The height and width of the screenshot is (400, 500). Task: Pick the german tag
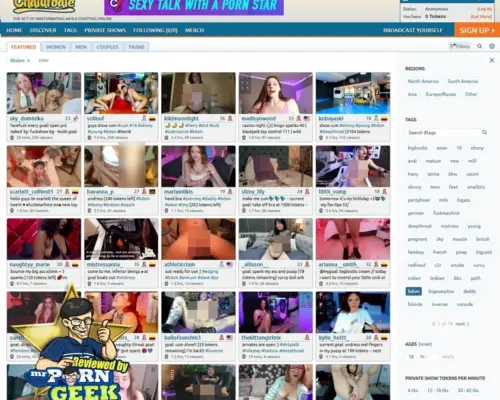click(x=416, y=213)
